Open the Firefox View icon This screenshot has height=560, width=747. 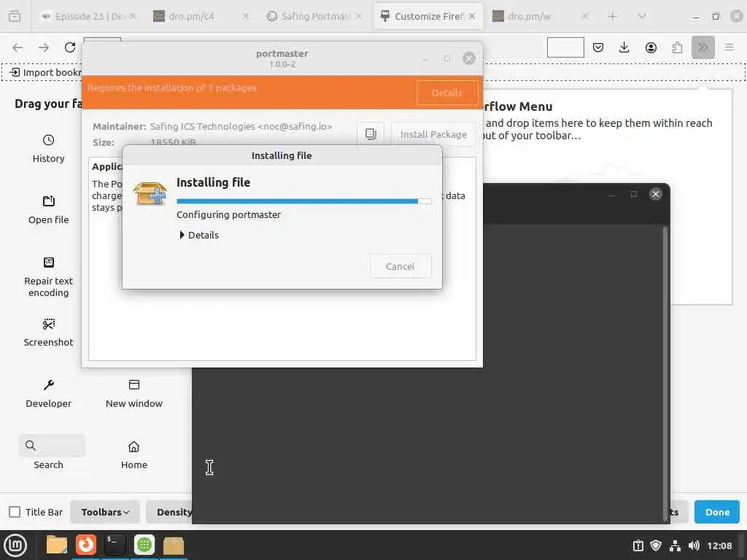(x=15, y=16)
